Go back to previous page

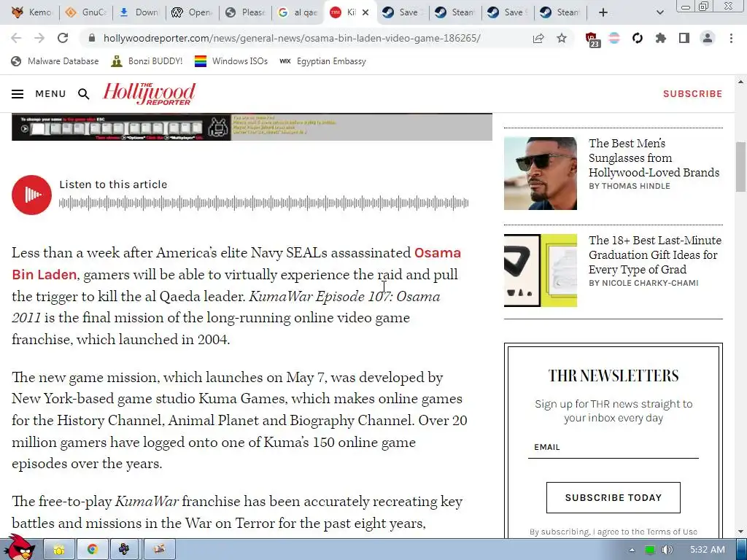tap(16, 38)
